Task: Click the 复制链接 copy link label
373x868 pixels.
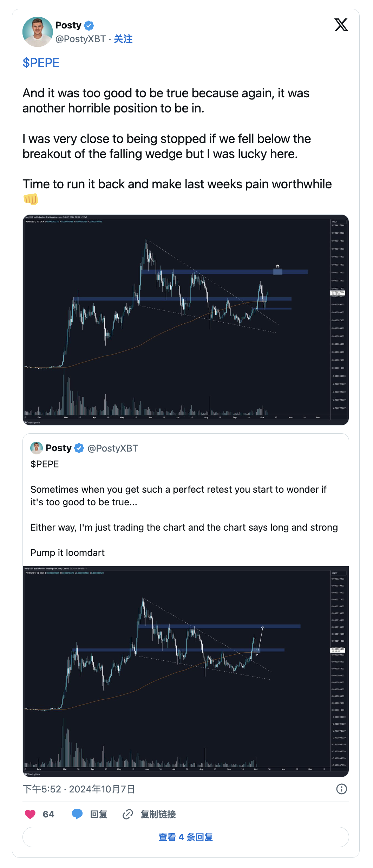Action: [x=158, y=814]
